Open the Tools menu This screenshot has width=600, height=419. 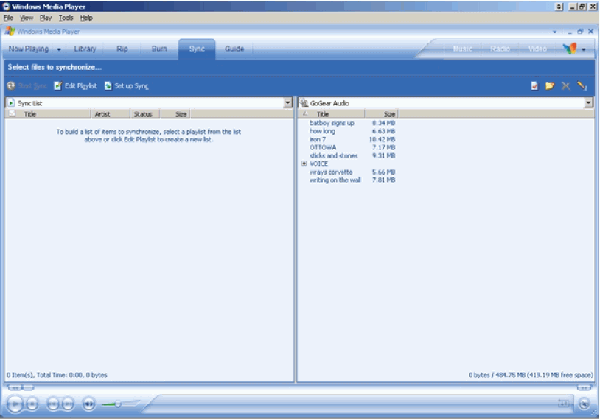click(66, 18)
